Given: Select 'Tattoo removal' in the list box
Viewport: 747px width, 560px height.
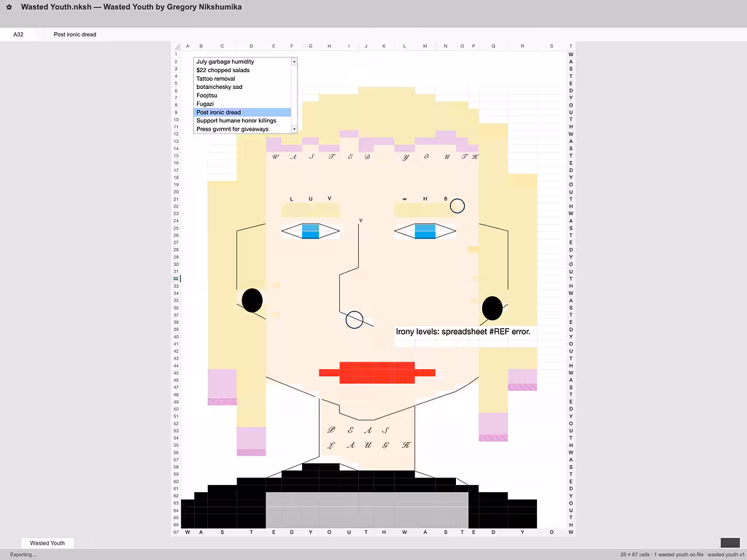Looking at the screenshot, I should (242, 79).
